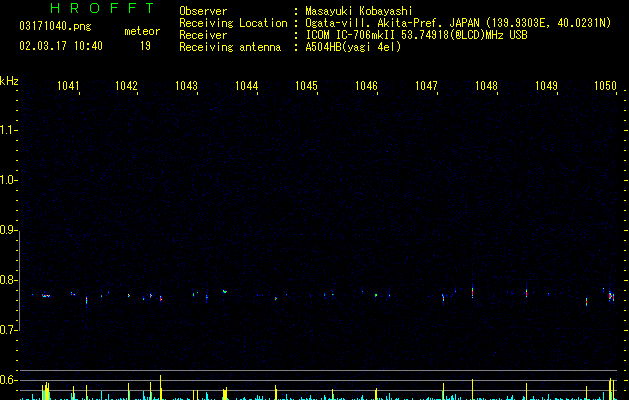Click the horizontal echo streak before 1041
629x400 pixels.
coord(46,296)
